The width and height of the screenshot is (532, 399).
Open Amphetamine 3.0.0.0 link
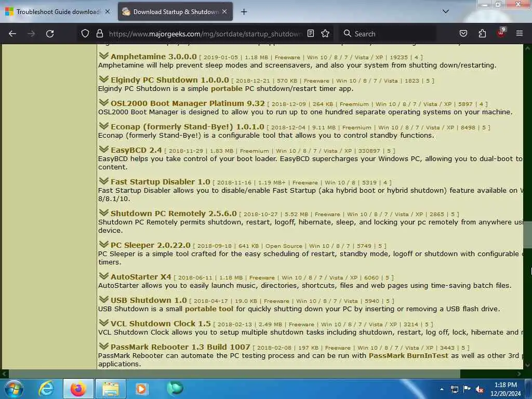pyautogui.click(x=153, y=57)
